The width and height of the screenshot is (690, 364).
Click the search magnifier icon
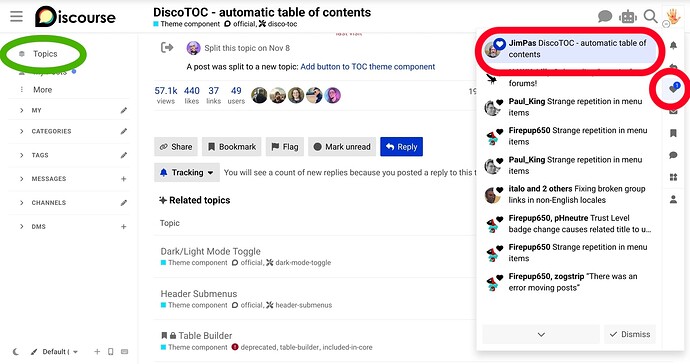(x=650, y=16)
